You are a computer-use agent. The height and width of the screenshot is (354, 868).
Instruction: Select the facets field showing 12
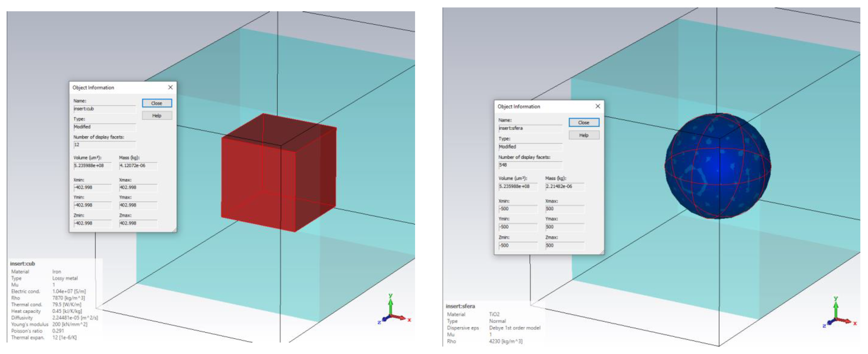[x=104, y=145]
